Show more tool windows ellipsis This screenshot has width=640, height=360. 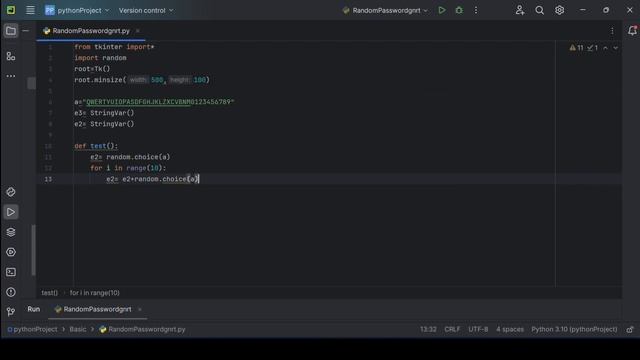pos(11,76)
